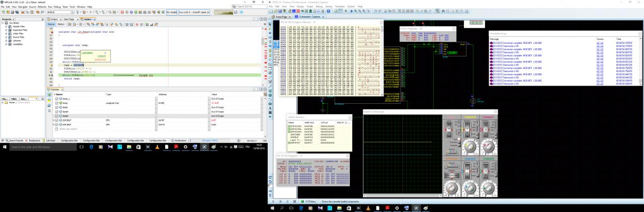The height and width of the screenshot is (212, 644).
Task: Expand the Header Files tree node
Action: click(7, 26)
